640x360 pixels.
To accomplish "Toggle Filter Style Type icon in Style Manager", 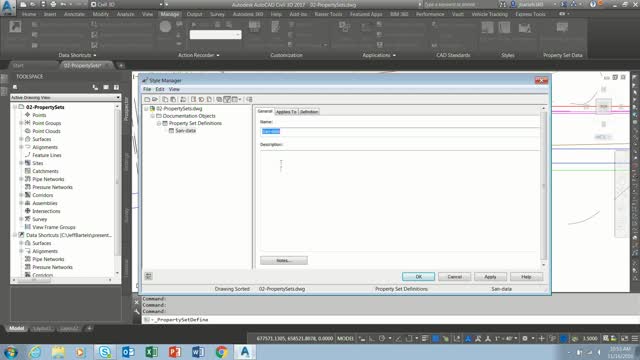I will point(227,99).
